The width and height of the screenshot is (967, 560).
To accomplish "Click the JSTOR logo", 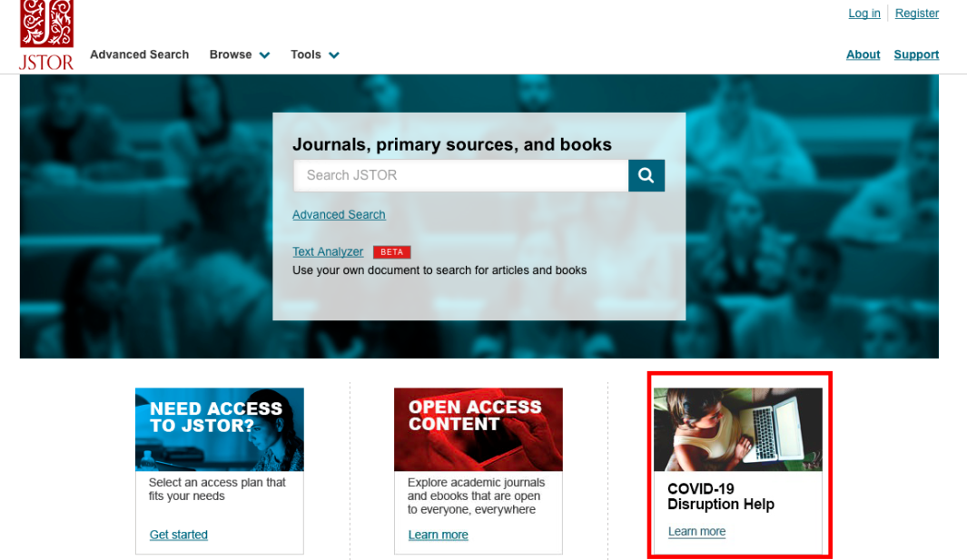I will [x=46, y=34].
